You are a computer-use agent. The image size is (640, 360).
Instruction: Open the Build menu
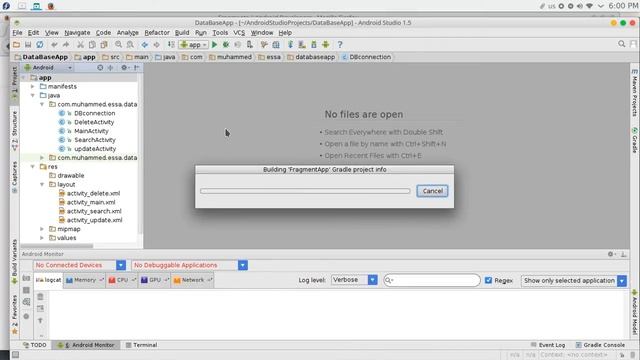(x=182, y=33)
